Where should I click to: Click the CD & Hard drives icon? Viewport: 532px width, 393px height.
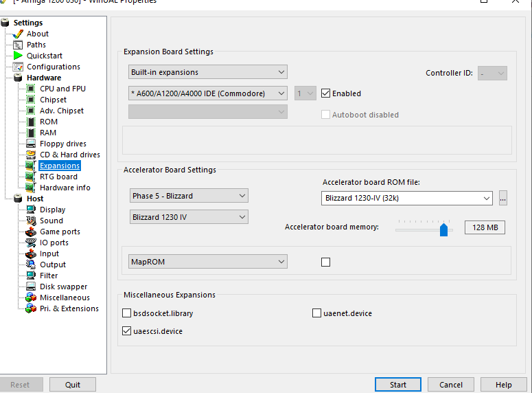(30, 155)
